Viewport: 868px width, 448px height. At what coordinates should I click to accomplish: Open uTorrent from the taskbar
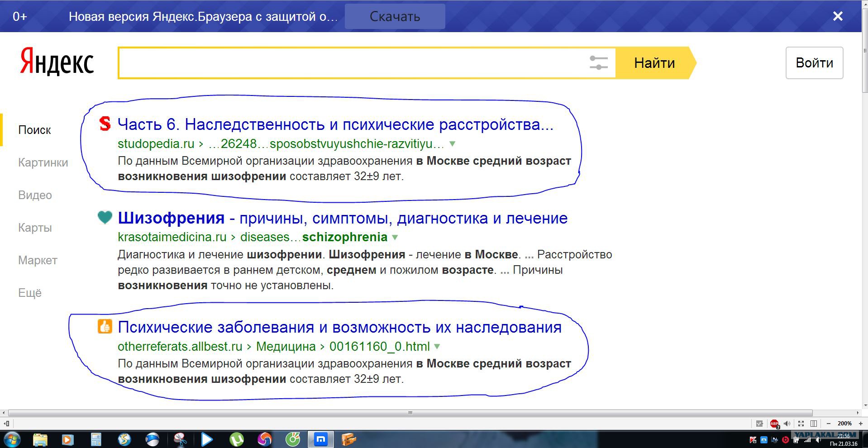coord(236,439)
